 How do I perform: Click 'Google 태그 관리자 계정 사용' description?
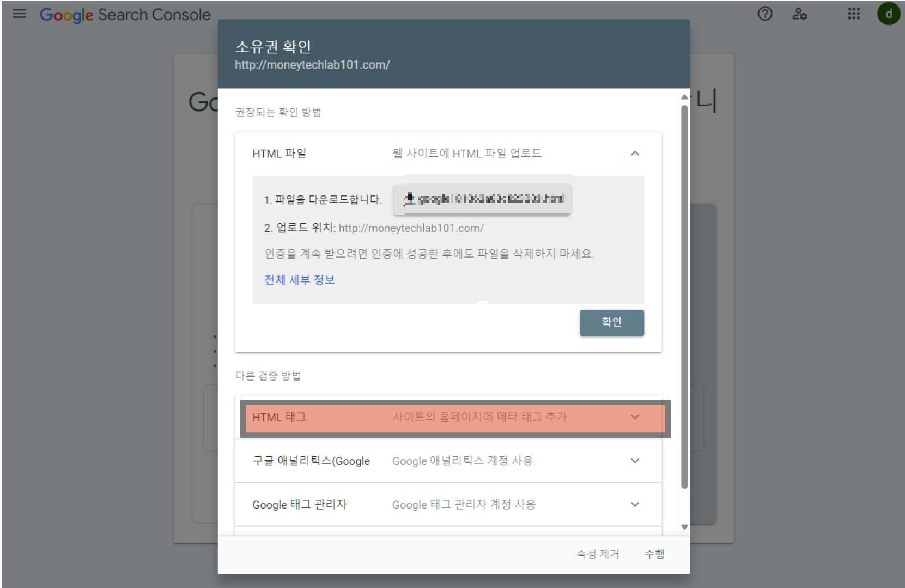point(464,504)
